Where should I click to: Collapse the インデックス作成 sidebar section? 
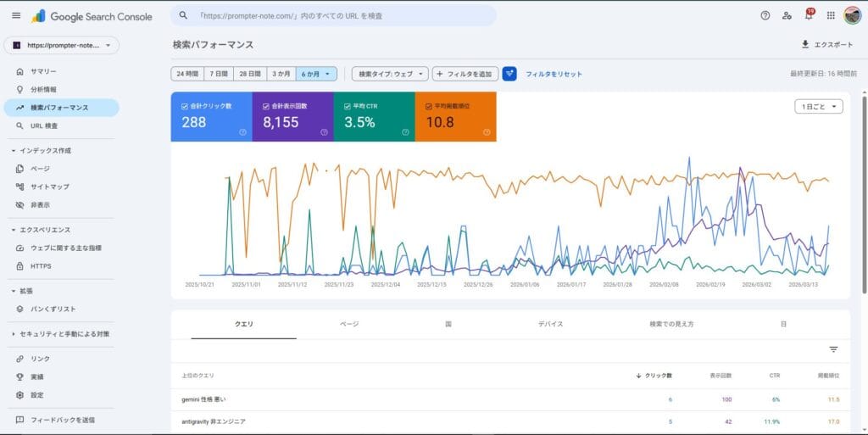point(14,150)
